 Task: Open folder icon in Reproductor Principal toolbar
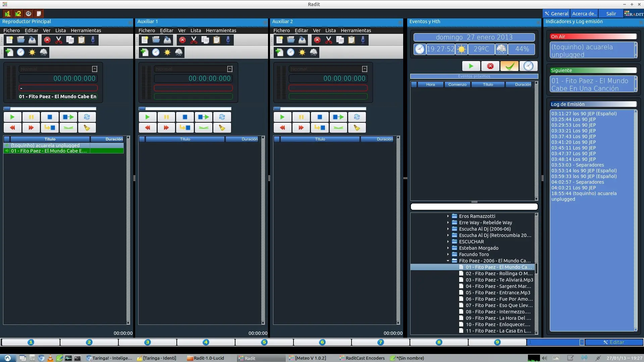click(21, 40)
